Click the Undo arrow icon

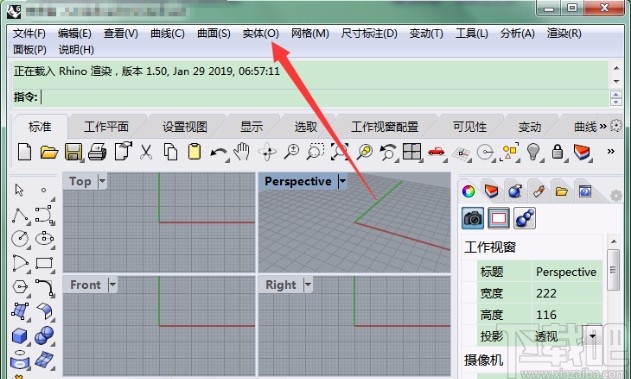pyautogui.click(x=219, y=153)
